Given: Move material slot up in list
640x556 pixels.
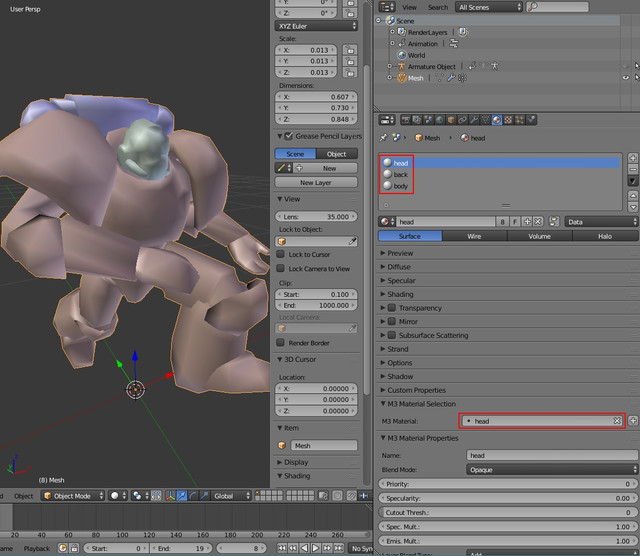Looking at the screenshot, I should (x=633, y=196).
